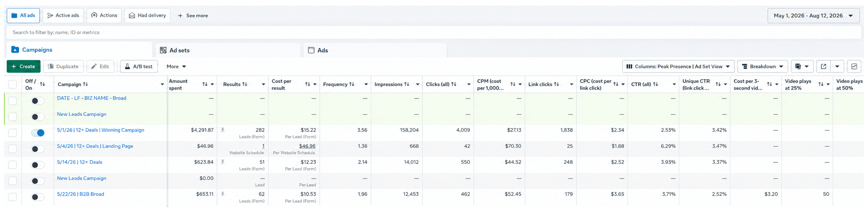
Task: Sort the Impressions column
Action: coord(406,84)
